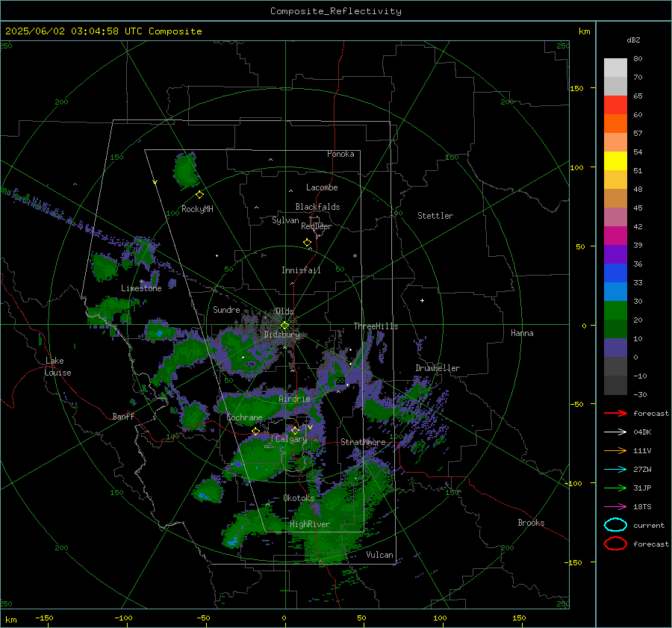Click the 39 dBZ magenta swatch
The image size is (672, 628).
615,236
